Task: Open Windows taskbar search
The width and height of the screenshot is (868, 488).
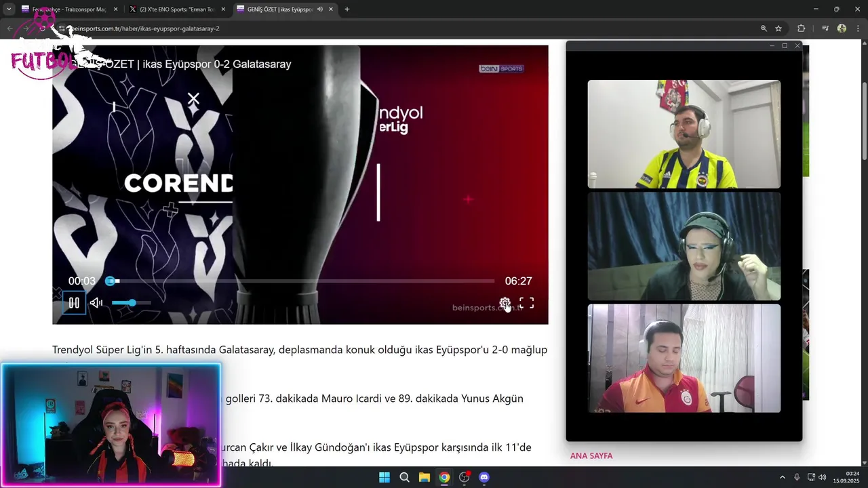Action: coord(405,477)
